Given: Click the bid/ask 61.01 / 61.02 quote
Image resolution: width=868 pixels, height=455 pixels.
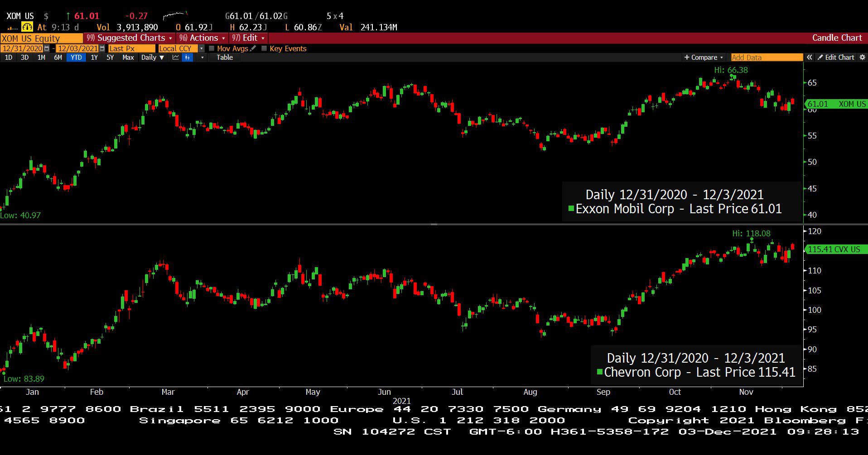Looking at the screenshot, I should 256,16.
